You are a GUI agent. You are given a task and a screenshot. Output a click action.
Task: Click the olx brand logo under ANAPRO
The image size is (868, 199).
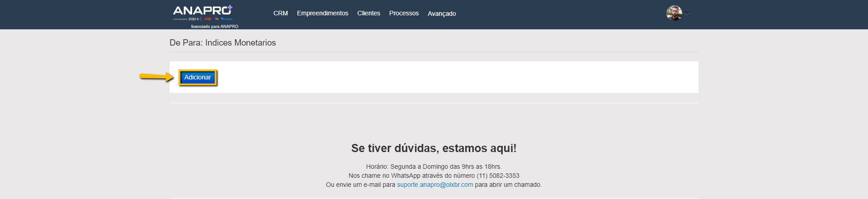click(x=217, y=19)
